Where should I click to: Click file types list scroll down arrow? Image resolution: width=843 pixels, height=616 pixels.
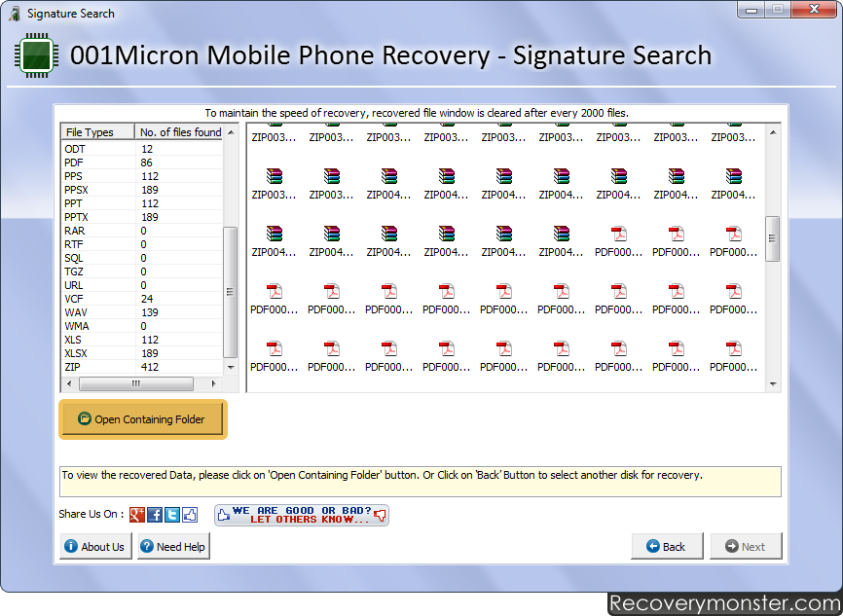tap(231, 368)
